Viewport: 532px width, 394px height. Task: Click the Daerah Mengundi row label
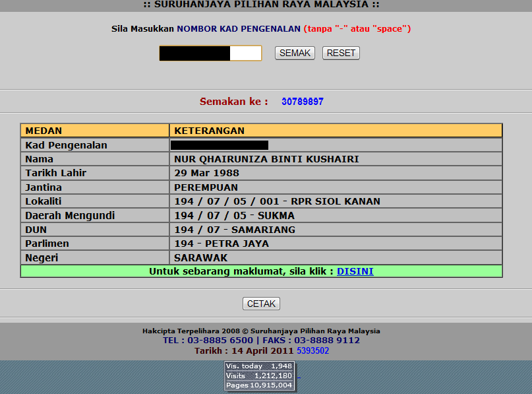tap(71, 216)
